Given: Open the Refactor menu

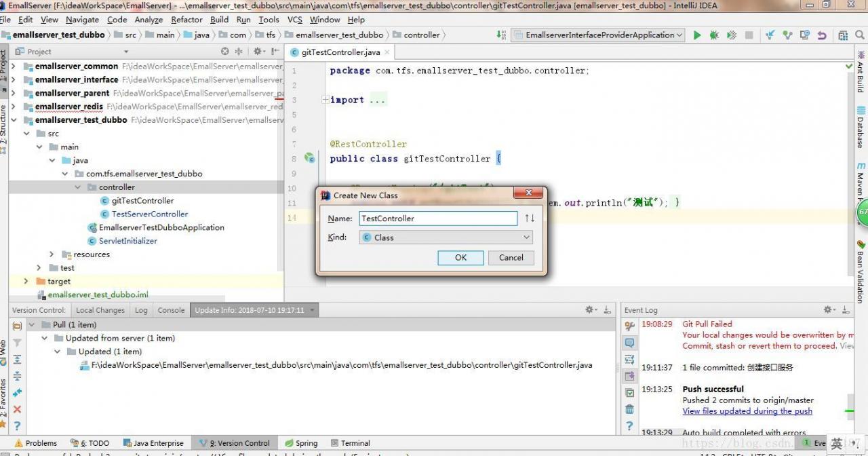Looking at the screenshot, I should 186,20.
